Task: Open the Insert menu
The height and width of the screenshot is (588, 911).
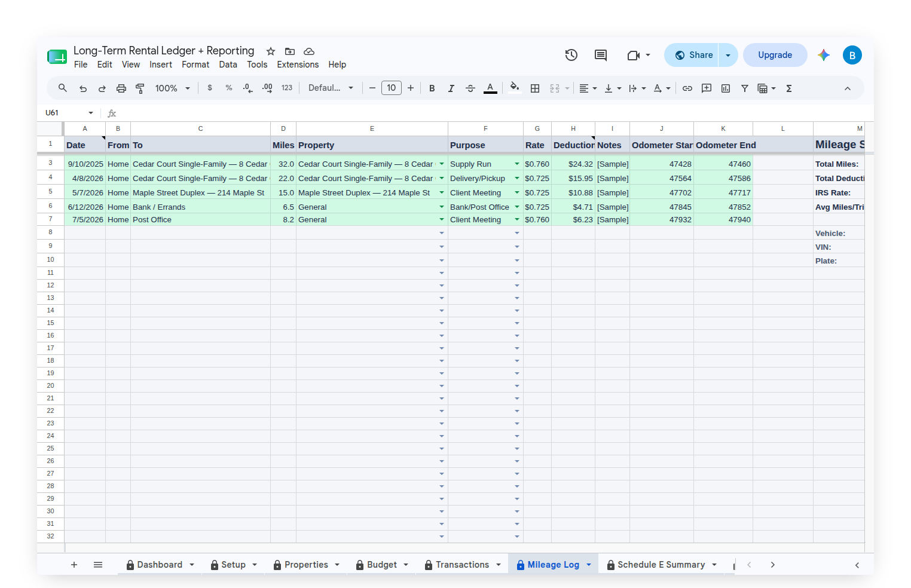Action: (x=161, y=65)
